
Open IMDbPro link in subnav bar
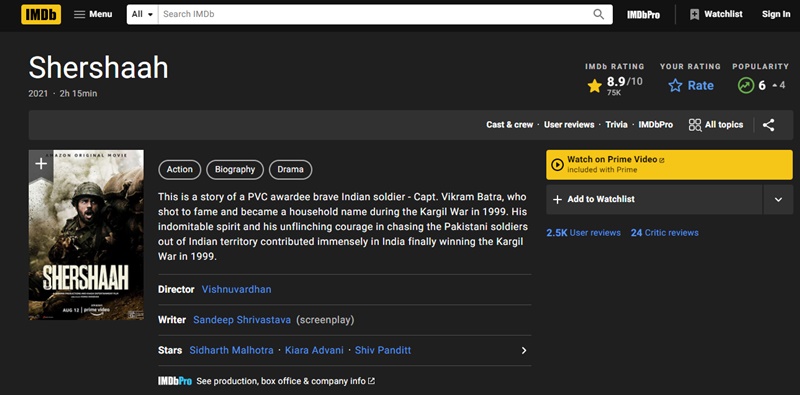656,125
